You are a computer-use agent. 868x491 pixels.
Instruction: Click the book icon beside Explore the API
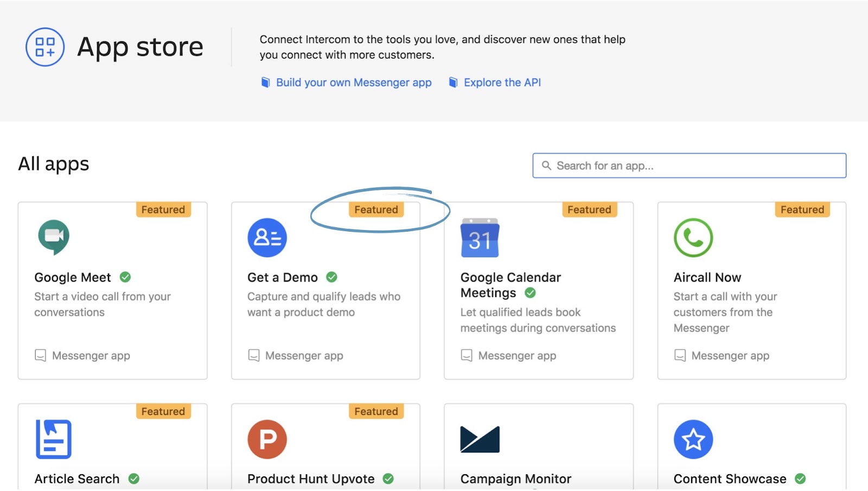point(454,82)
